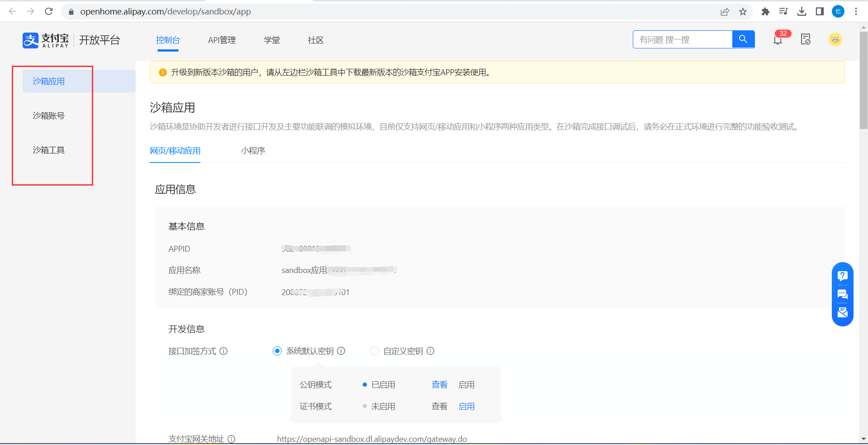Select the 自定义密钥 radio button
This screenshot has height=445, width=868.
click(x=375, y=351)
